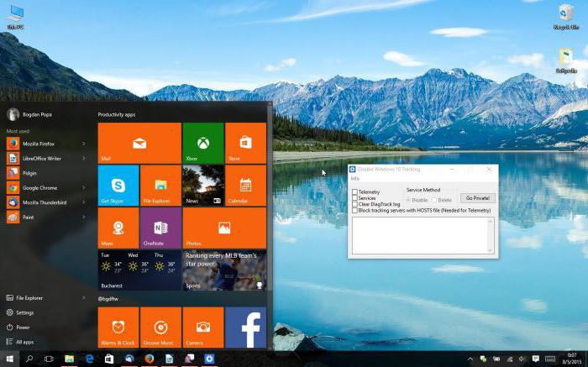Open the Facebook tile
588x367 pixels.
[245, 328]
